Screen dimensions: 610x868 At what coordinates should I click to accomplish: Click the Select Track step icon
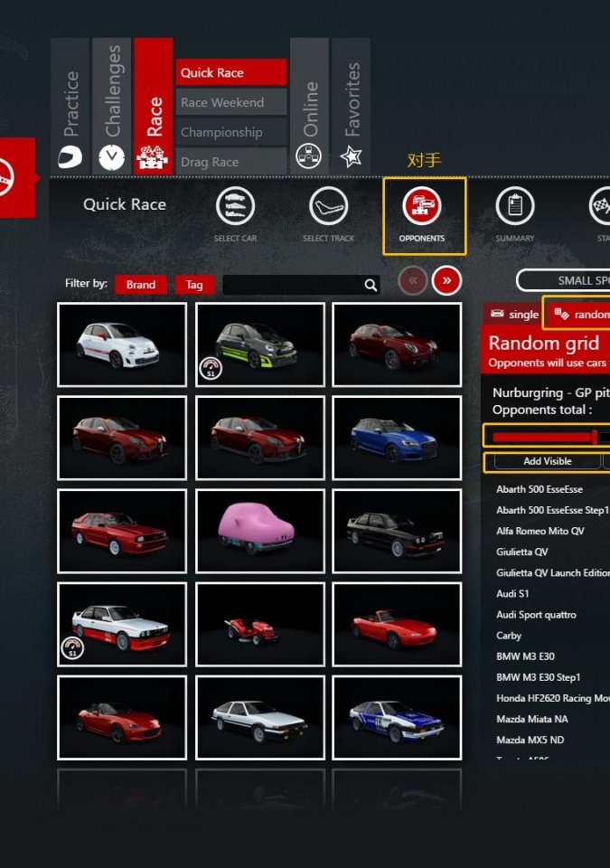tap(328, 206)
